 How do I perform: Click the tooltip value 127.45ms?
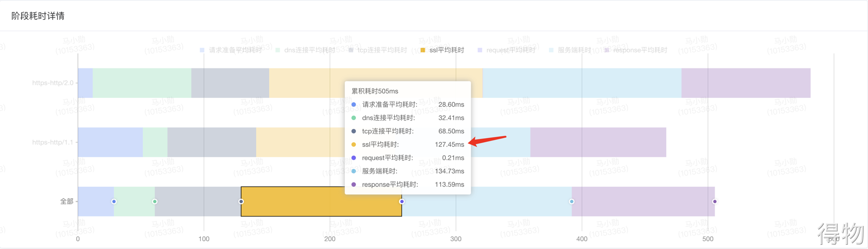tap(449, 145)
